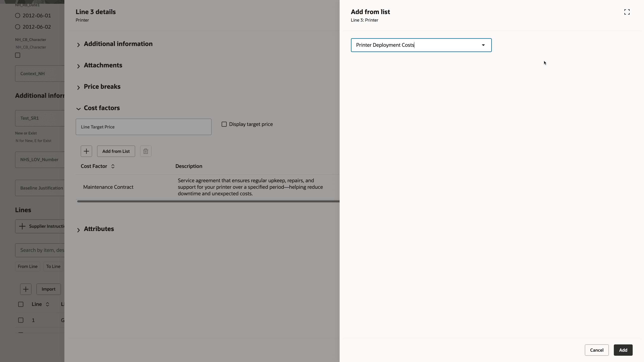Open Add from List for cost factors
The width and height of the screenshot is (644, 362).
pos(116,151)
